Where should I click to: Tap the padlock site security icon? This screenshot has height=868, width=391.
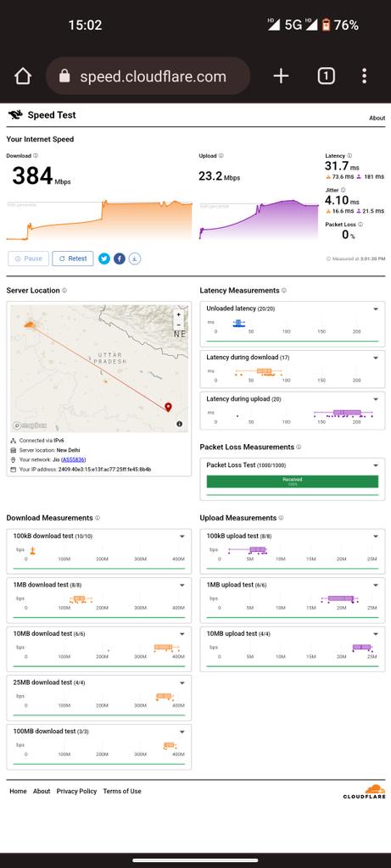(x=64, y=75)
